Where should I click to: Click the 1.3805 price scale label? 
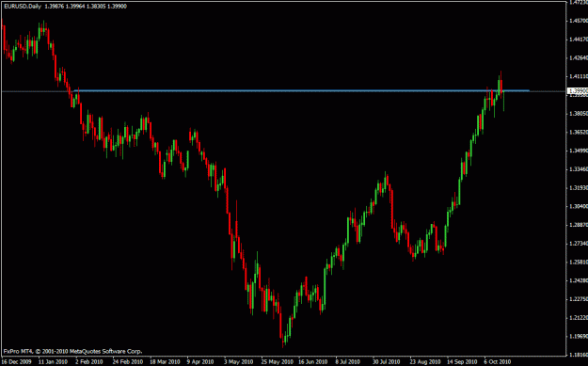pos(579,113)
